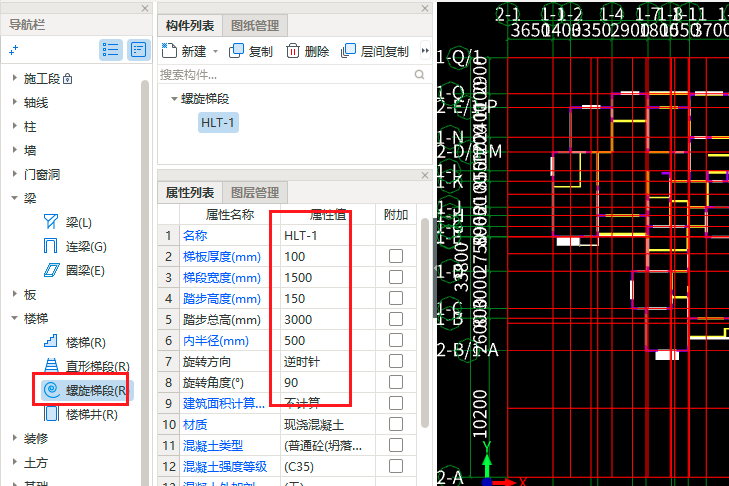Collapse the 梁 tree node

click(14, 198)
